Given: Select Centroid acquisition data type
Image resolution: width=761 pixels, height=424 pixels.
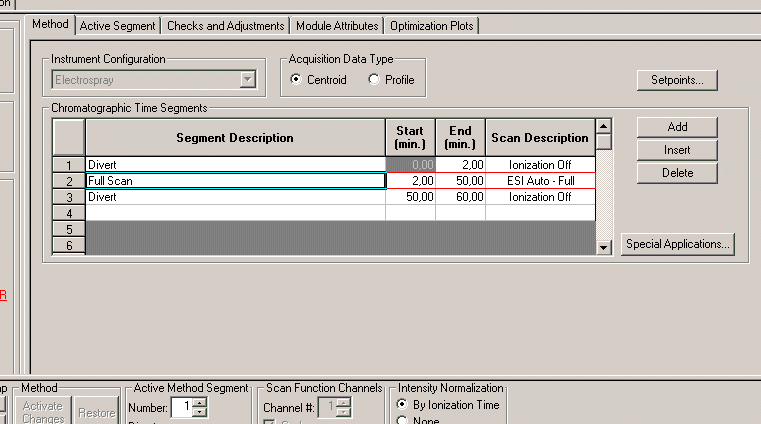Looking at the screenshot, I should click(296, 80).
